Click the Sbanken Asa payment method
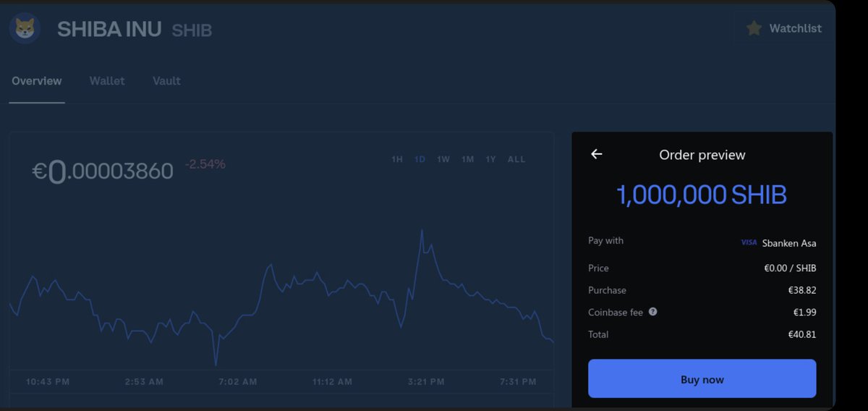Image resolution: width=868 pixels, height=411 pixels. [x=789, y=243]
